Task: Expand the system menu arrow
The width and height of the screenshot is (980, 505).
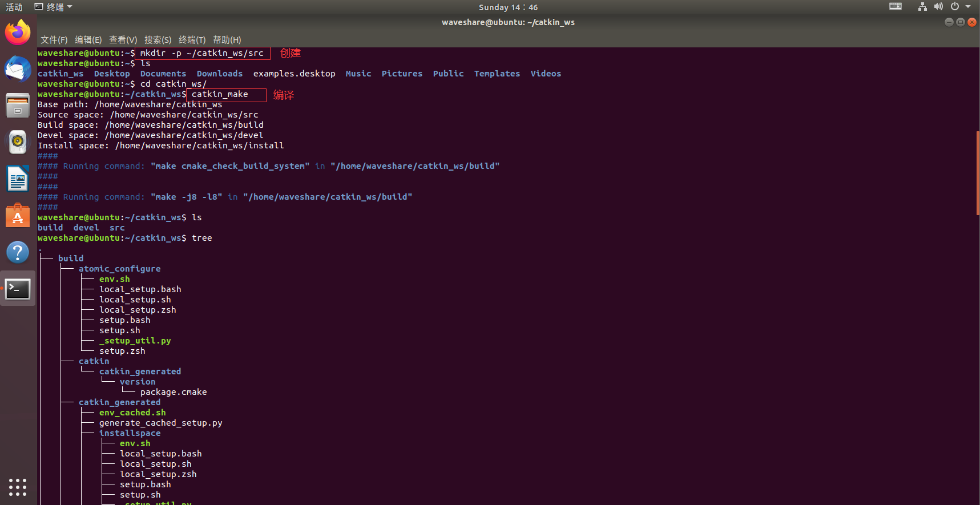Action: coord(968,7)
